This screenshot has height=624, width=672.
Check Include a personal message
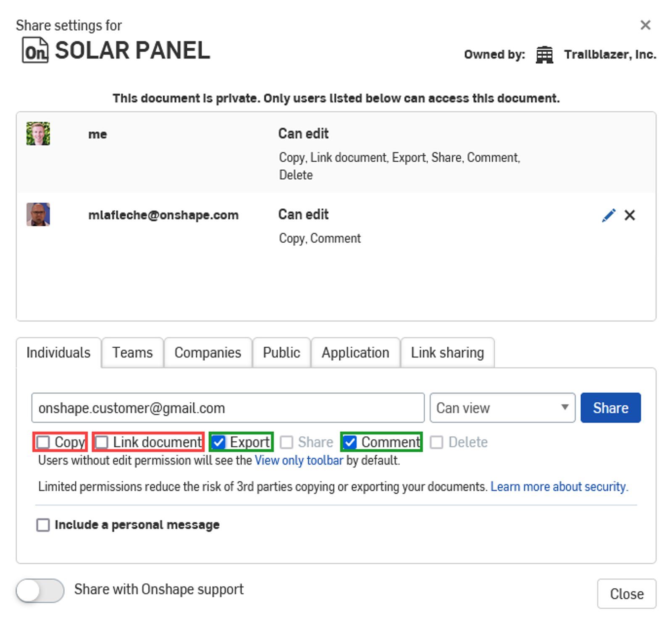pos(42,524)
